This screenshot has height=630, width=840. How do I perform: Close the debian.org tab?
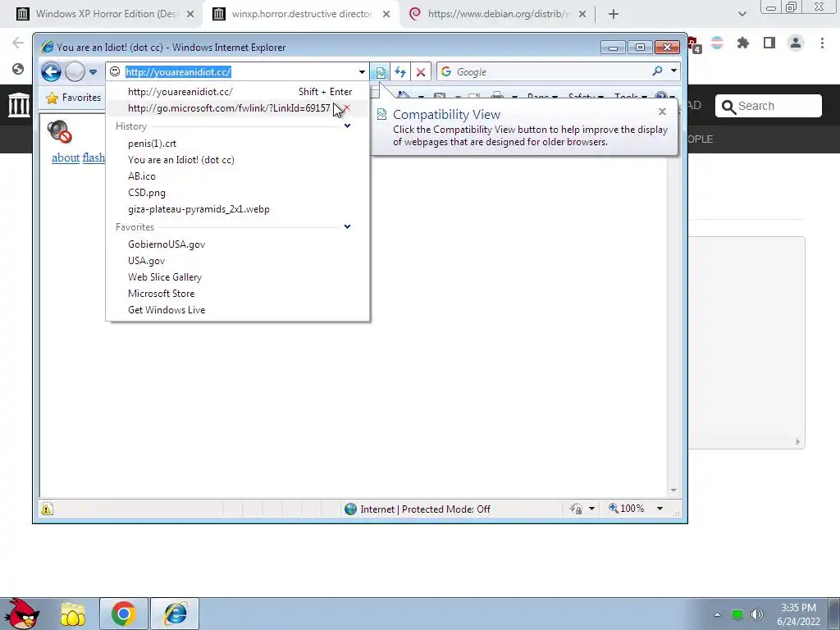coord(582,14)
